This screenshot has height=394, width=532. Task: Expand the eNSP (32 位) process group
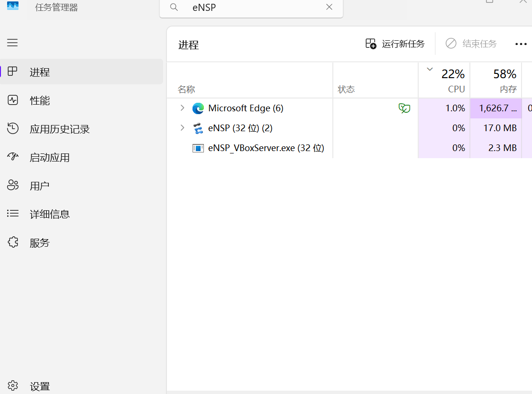click(x=182, y=128)
